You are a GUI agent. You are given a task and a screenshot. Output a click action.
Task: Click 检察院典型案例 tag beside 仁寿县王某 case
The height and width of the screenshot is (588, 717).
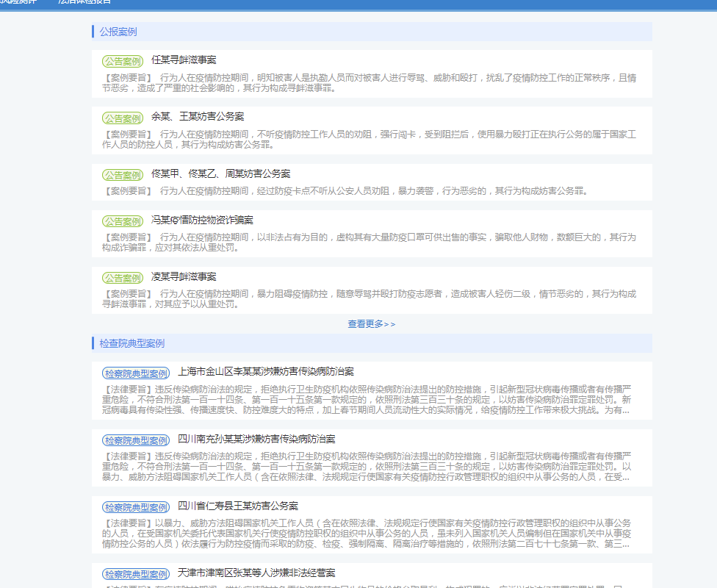[136, 507]
